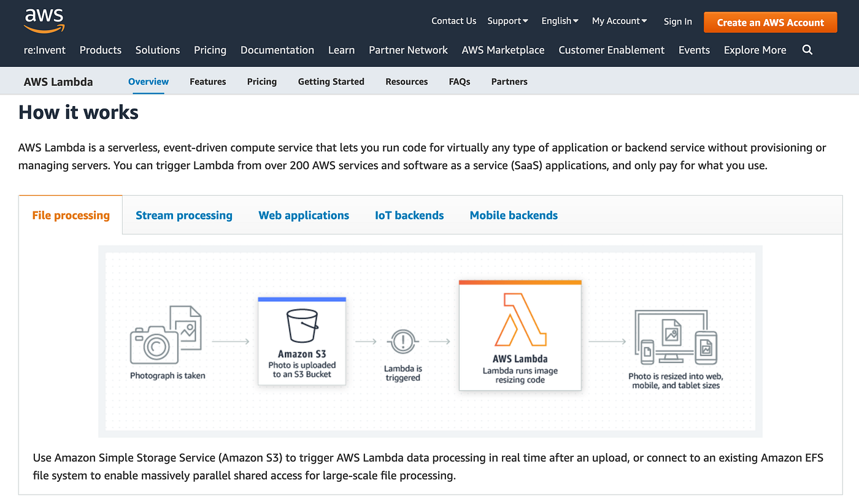859x504 pixels.
Task: Open Customer Enablement menu
Action: 611,50
